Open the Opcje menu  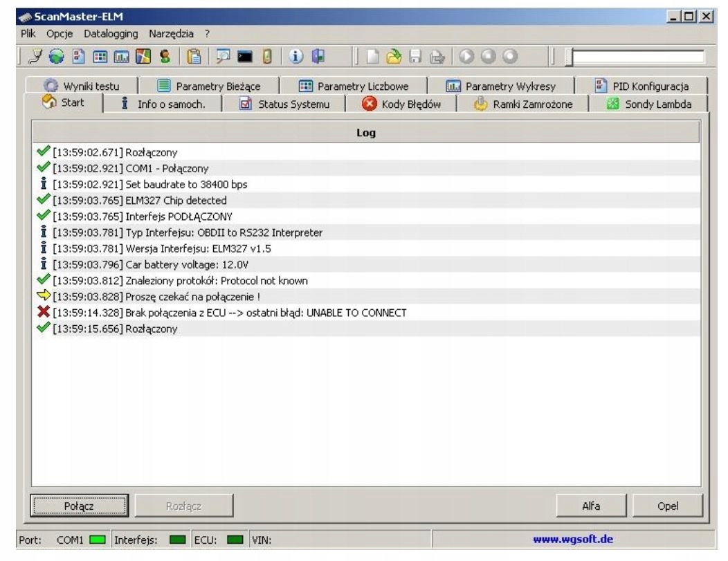pyautogui.click(x=60, y=33)
